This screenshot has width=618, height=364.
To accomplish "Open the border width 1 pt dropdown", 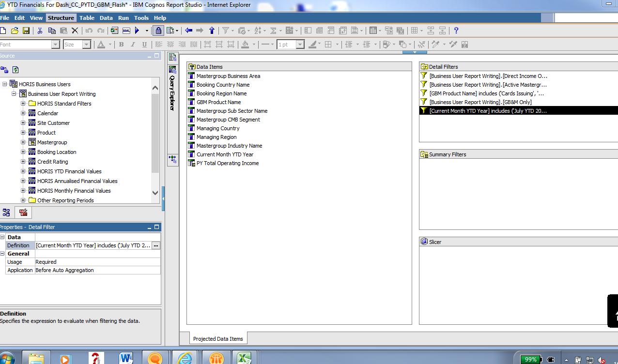I will coord(300,45).
